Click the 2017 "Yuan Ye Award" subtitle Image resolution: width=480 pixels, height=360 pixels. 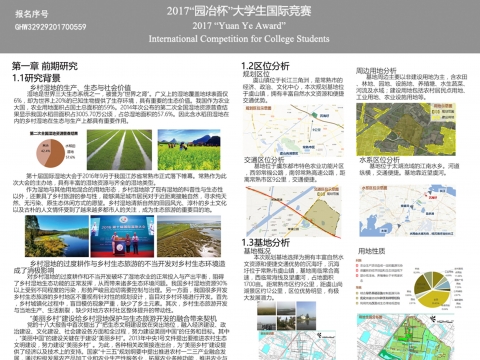point(239,26)
